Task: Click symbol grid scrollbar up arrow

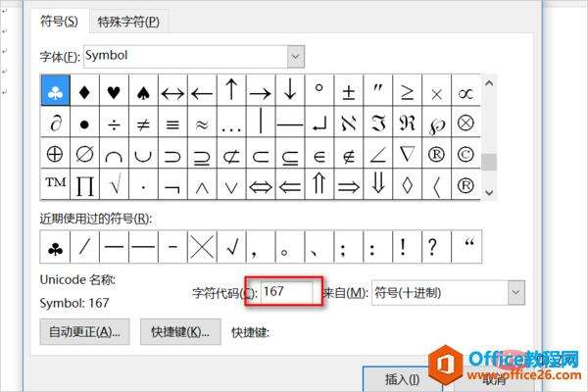Action: click(489, 83)
